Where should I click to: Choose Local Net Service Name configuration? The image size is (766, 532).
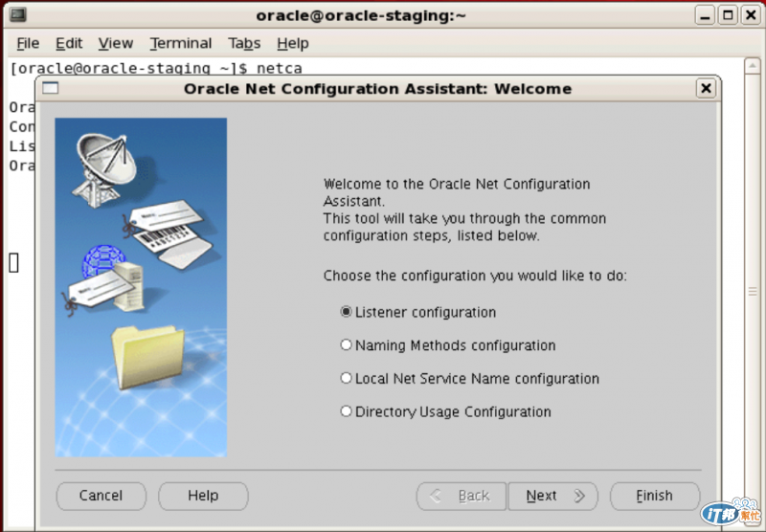[469, 379]
